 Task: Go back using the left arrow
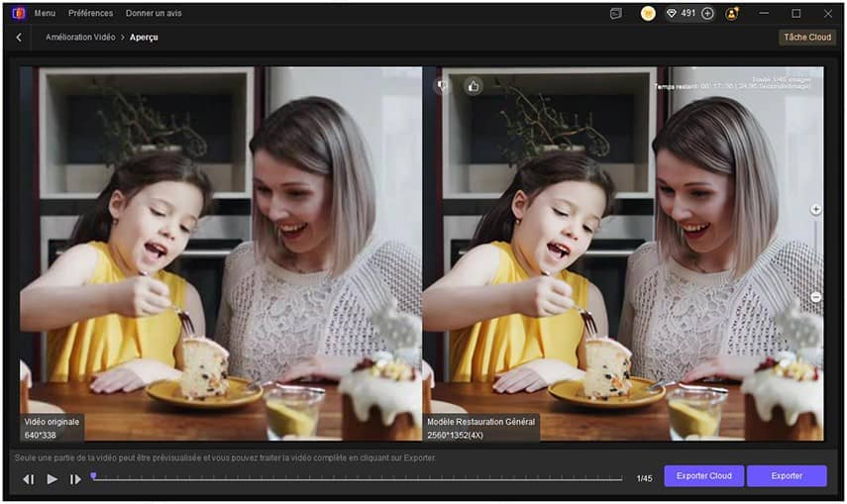click(19, 38)
